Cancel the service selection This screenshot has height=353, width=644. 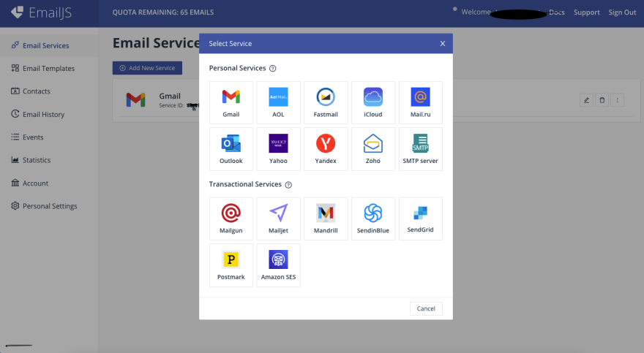click(x=426, y=308)
